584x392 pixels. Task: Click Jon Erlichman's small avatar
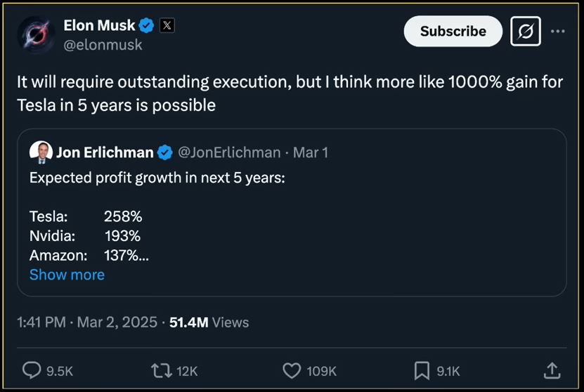pos(41,152)
